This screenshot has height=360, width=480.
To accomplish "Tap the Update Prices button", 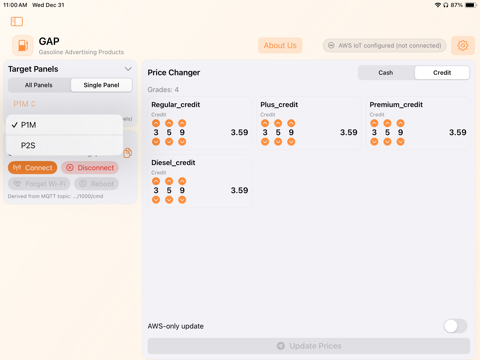I will 309,346.
